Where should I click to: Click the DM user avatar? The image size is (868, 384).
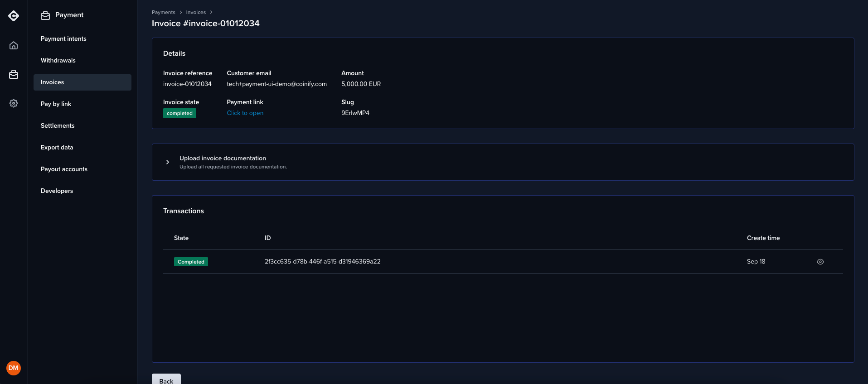(14, 368)
